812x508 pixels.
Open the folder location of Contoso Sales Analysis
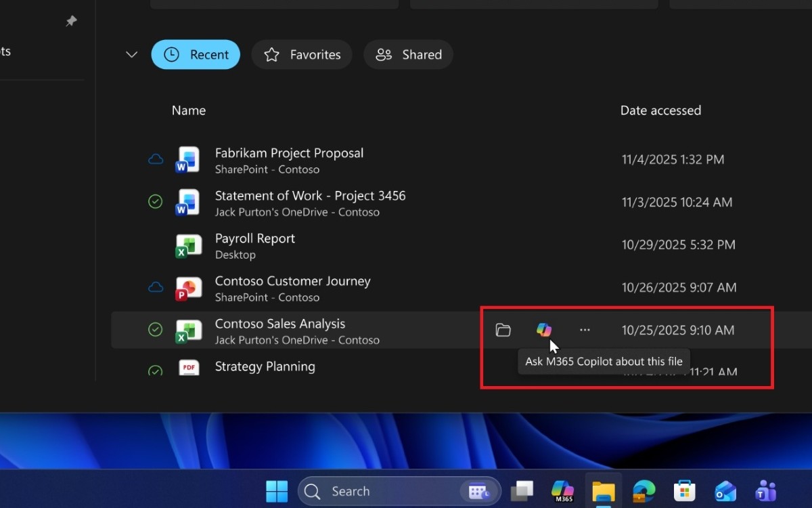503,330
